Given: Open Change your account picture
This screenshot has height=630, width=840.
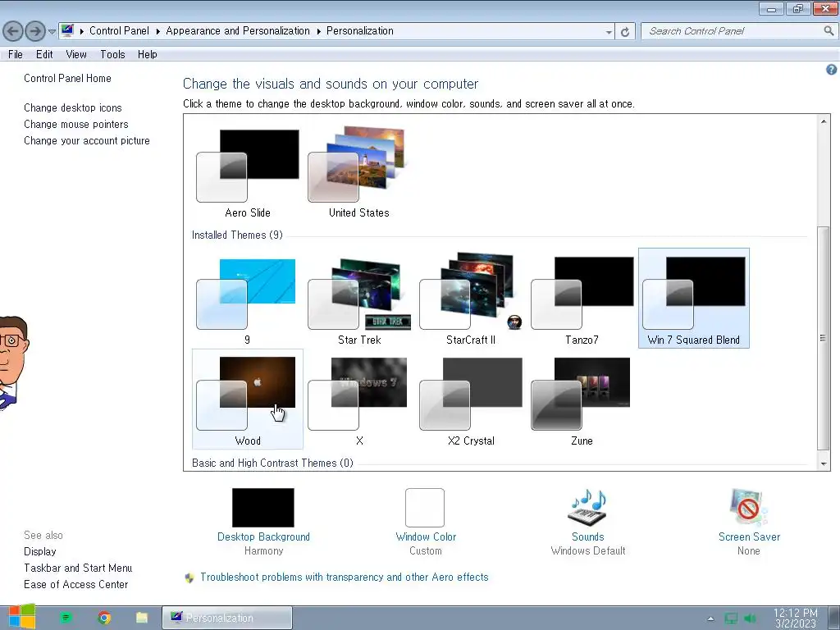Looking at the screenshot, I should (x=87, y=141).
